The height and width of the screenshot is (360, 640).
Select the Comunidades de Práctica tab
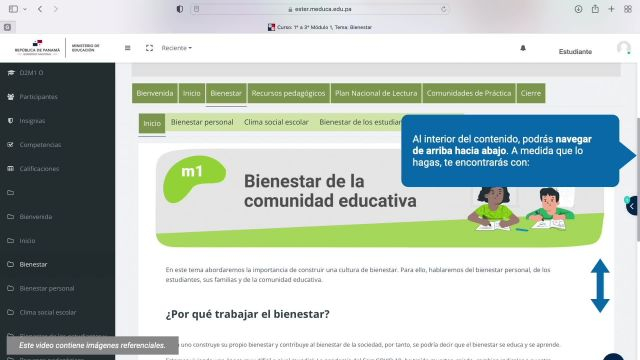(x=469, y=93)
